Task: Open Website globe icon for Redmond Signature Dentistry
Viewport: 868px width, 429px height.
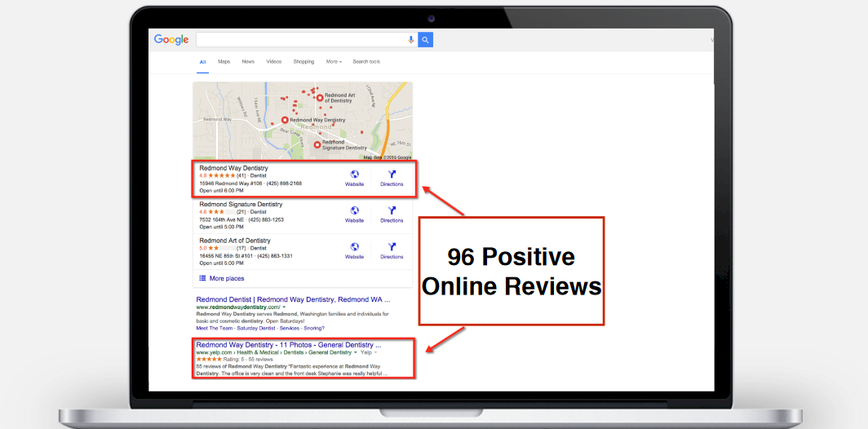Action: point(354,210)
